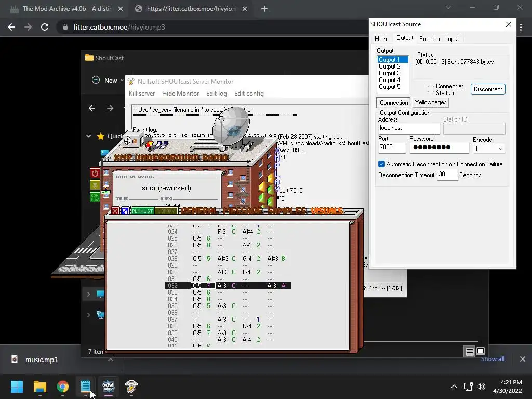Open a new Chrome tab
This screenshot has width=532, height=399.
click(x=264, y=9)
